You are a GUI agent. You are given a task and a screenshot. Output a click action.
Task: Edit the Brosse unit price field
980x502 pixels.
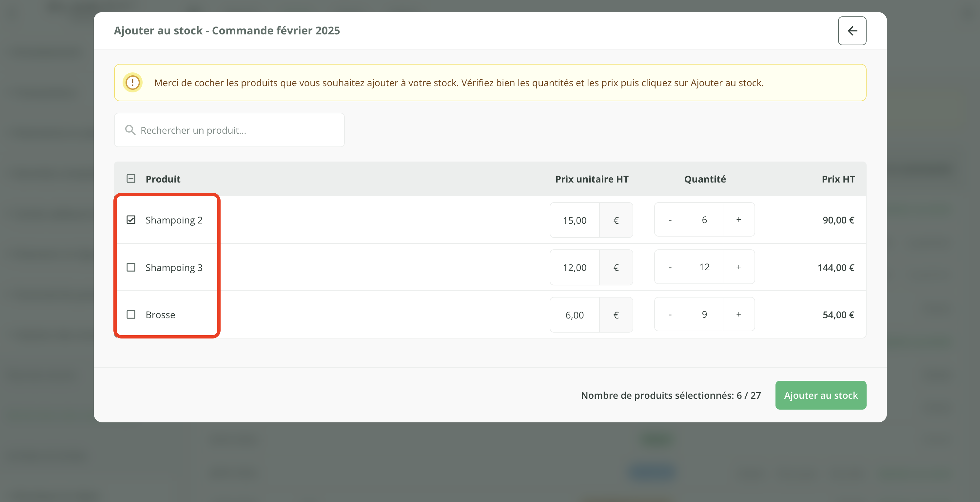click(x=575, y=315)
